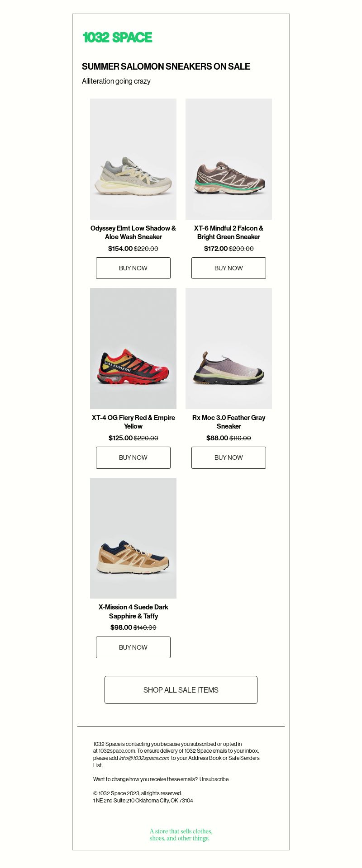
Task: Click the XT-6 Mindful 2 Falcon title
Action: pos(229,232)
